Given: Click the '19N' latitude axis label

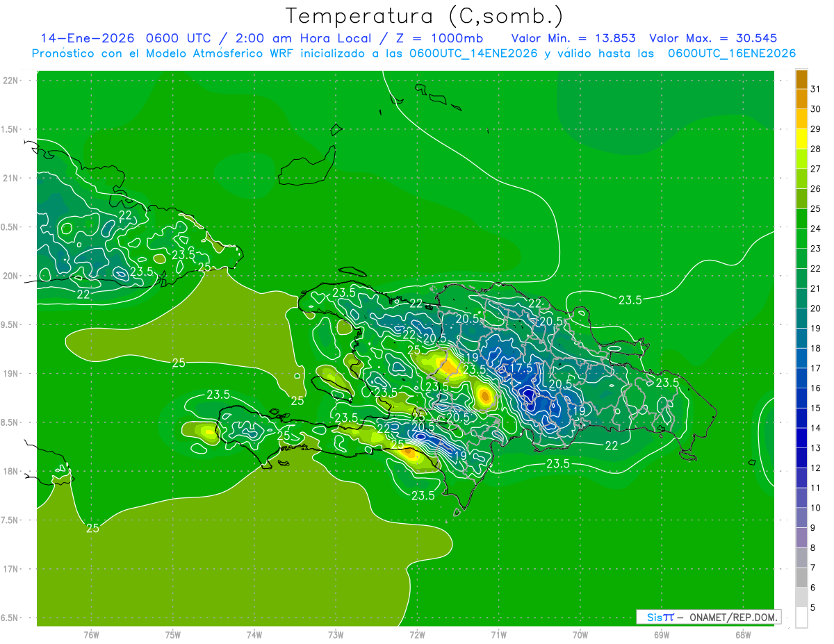Looking at the screenshot, I should [12, 373].
